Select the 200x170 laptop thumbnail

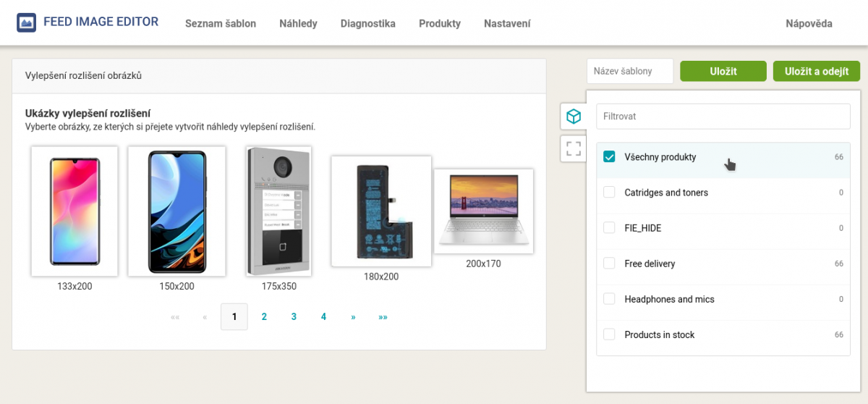pyautogui.click(x=483, y=211)
